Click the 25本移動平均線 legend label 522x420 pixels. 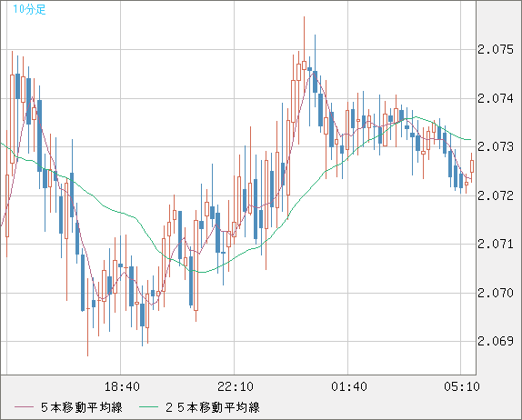(x=213, y=407)
